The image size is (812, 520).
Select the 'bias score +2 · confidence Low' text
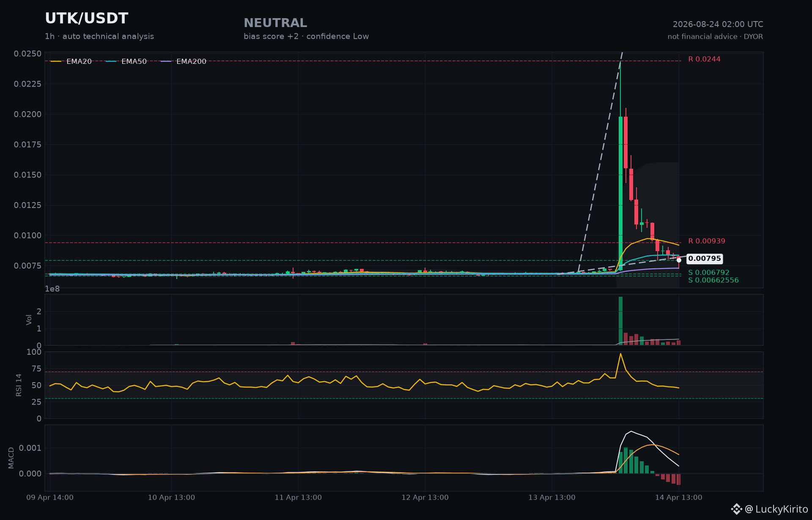[306, 36]
